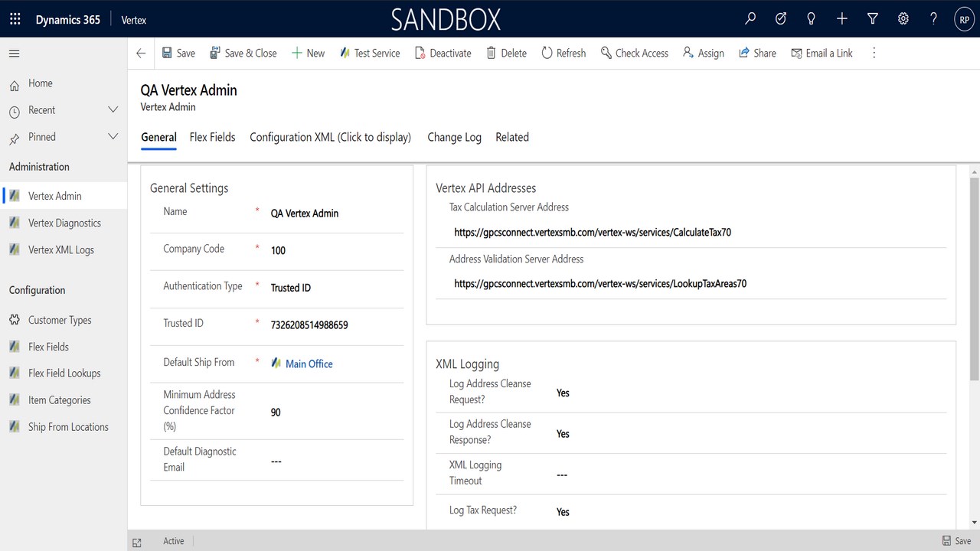Go back with the arrow button
Screen dimensions: 980x551
(141, 54)
